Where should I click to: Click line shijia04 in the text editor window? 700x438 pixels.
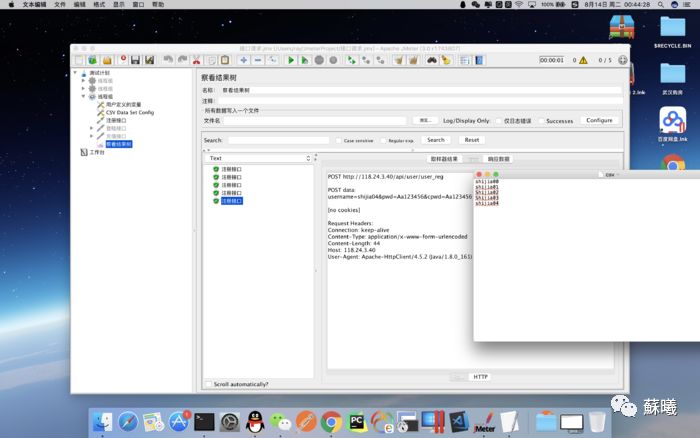[x=487, y=203]
